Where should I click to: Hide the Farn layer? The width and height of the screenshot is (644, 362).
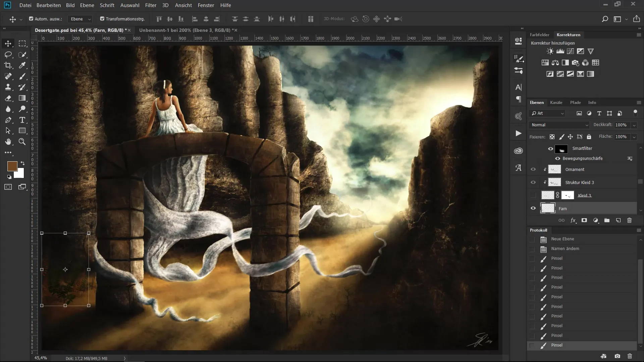[x=533, y=208]
